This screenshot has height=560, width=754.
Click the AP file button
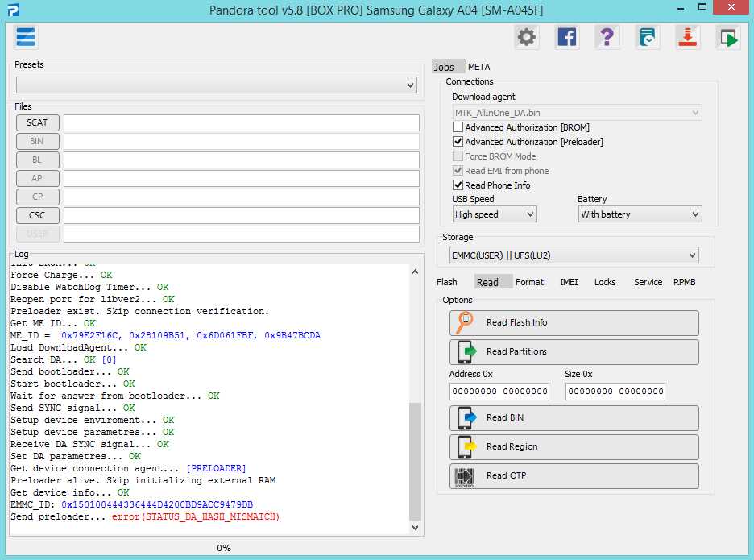(38, 179)
